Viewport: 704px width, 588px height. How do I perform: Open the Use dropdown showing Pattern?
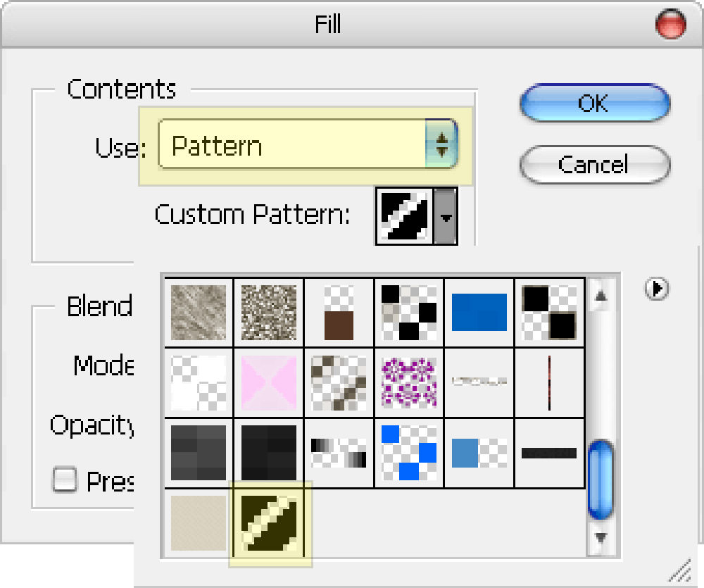[308, 144]
